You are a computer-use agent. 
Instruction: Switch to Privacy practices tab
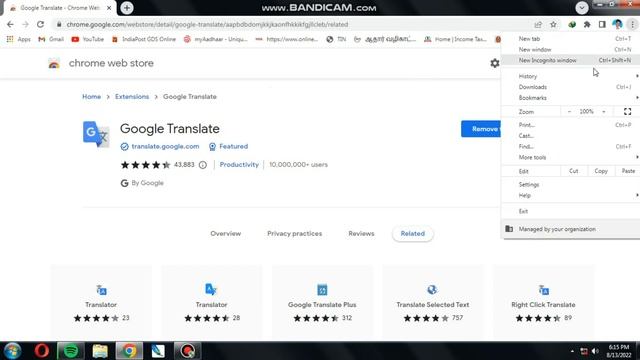tap(294, 233)
